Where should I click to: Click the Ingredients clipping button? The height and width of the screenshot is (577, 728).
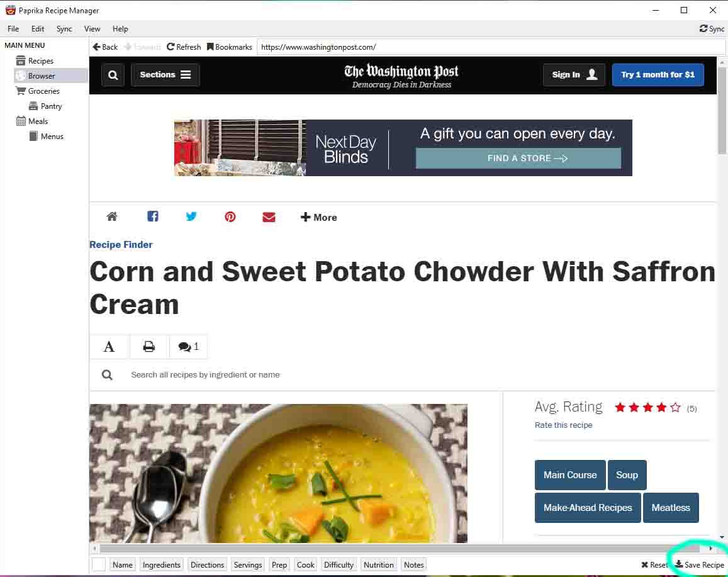pos(162,564)
